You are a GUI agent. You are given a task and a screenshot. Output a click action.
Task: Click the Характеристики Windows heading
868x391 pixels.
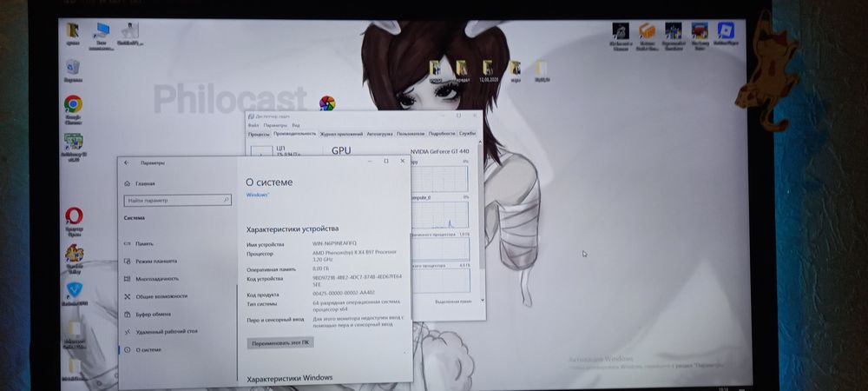290,378
